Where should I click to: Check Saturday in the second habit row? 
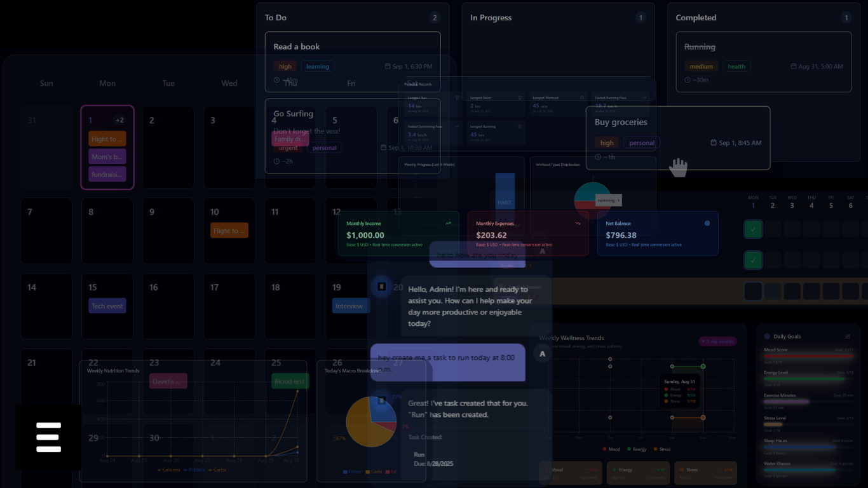pos(850,260)
